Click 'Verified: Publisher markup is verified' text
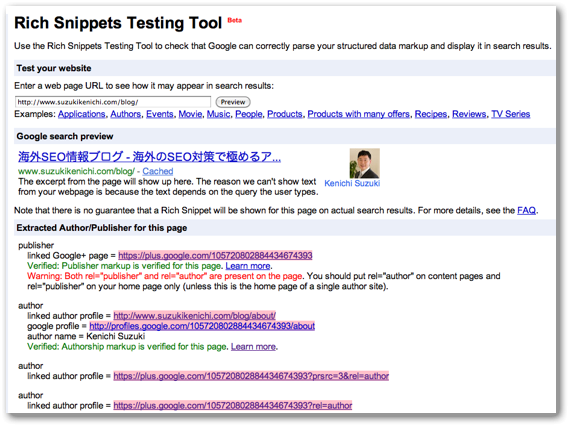 [x=125, y=266]
